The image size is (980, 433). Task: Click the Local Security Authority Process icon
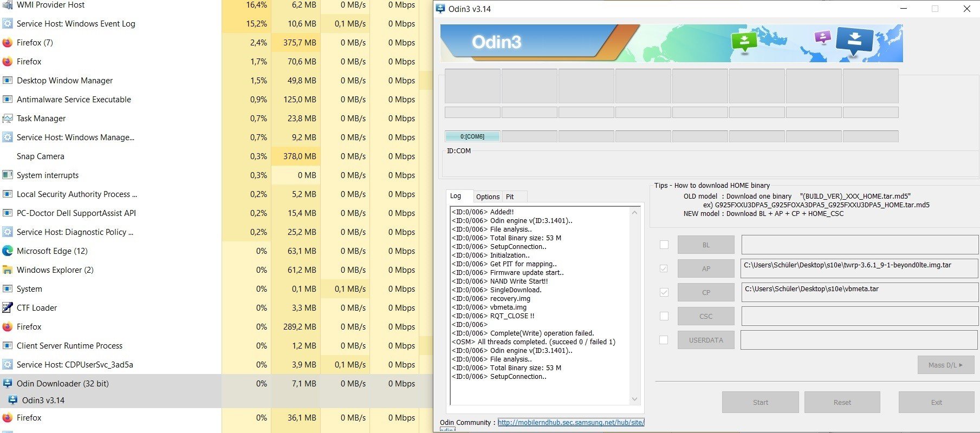pos(8,194)
